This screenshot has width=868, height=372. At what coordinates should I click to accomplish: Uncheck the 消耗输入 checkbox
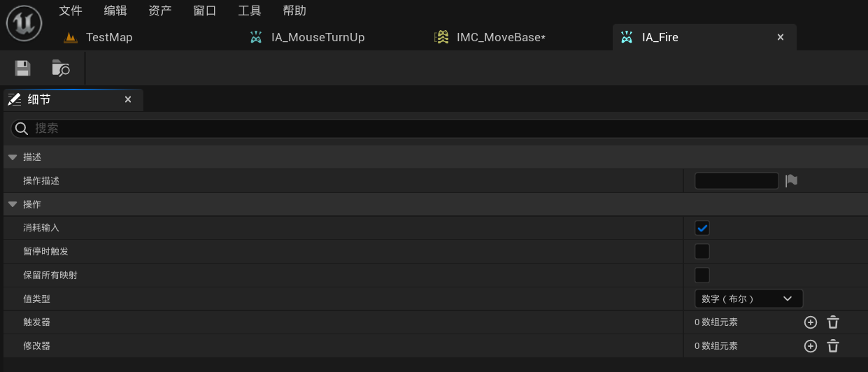(702, 228)
